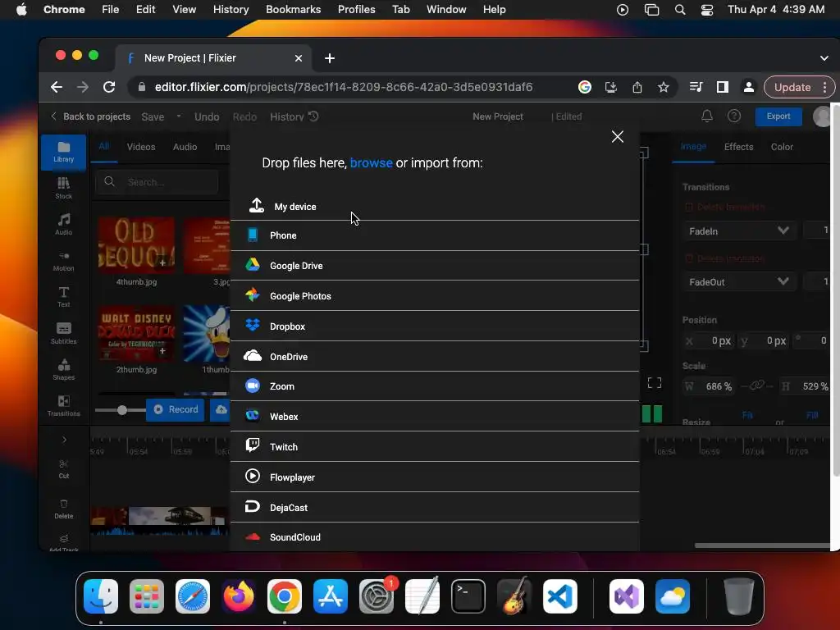
Task: Open the Motion sidebar panel
Action: click(63, 261)
